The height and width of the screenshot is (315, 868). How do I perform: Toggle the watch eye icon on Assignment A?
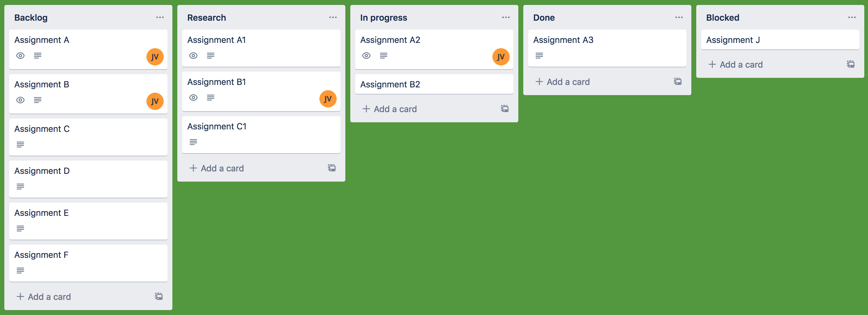tap(20, 56)
